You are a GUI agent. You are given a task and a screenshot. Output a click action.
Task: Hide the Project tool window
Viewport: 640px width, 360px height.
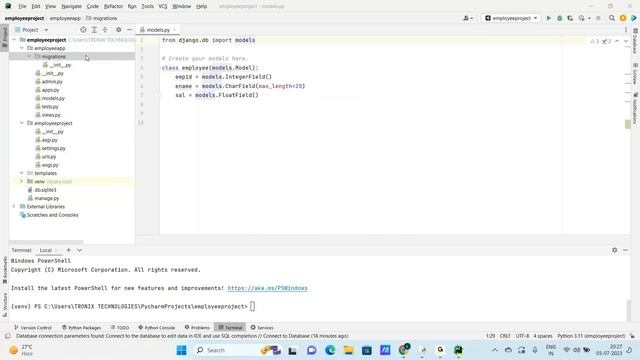tap(129, 30)
